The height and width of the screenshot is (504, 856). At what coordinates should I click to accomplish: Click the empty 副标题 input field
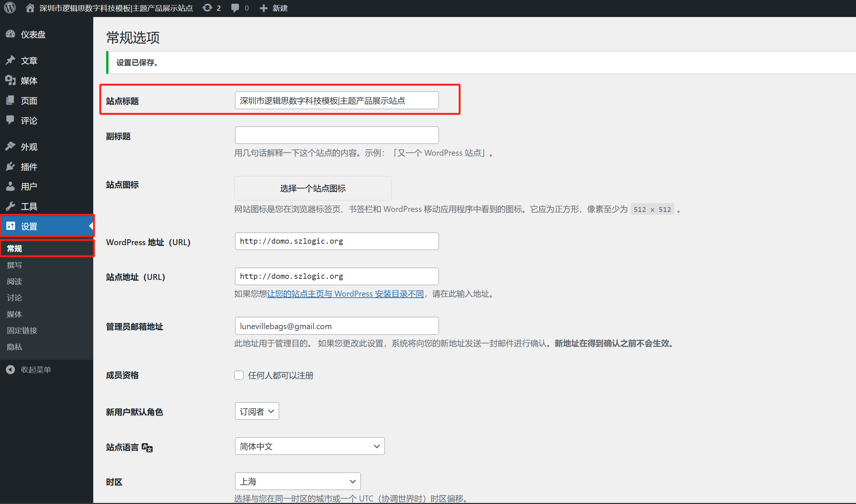[x=337, y=135]
